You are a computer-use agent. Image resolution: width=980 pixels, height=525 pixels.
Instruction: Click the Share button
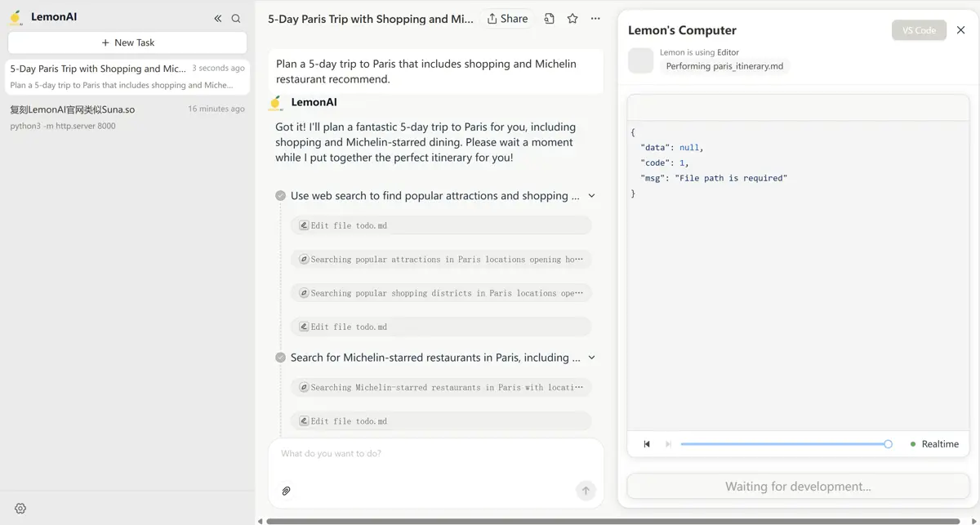click(507, 19)
